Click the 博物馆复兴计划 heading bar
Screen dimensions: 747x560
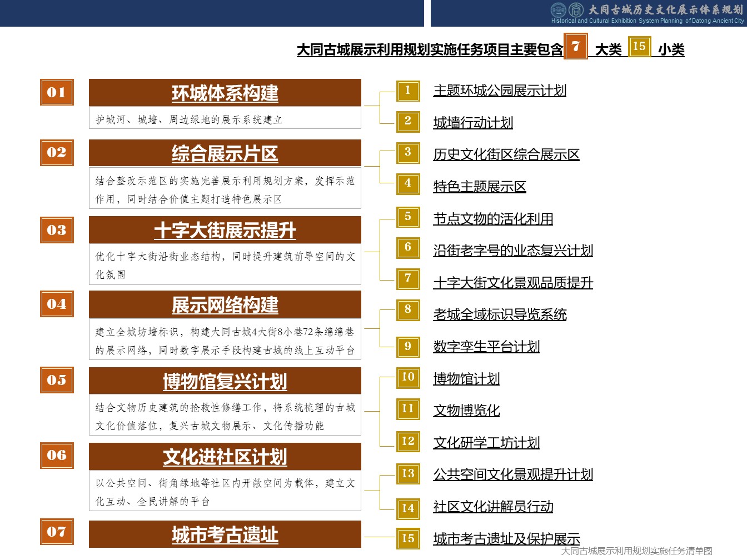(225, 381)
